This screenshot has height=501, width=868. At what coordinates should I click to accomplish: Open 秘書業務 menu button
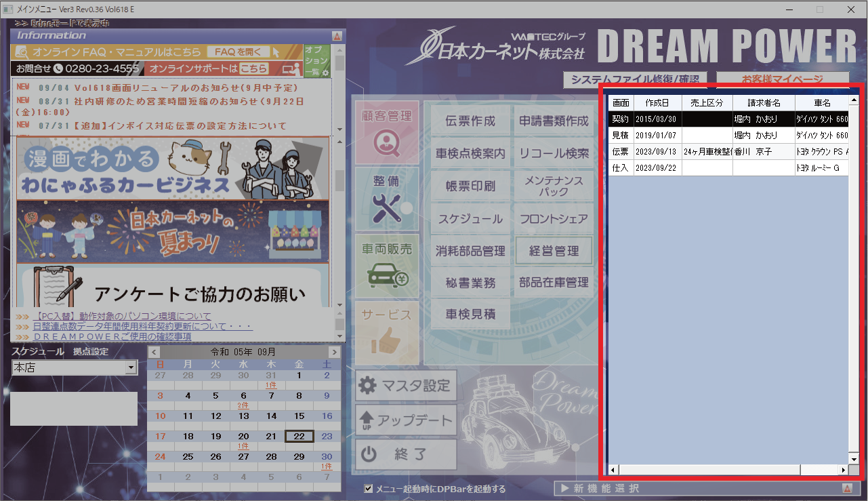470,283
